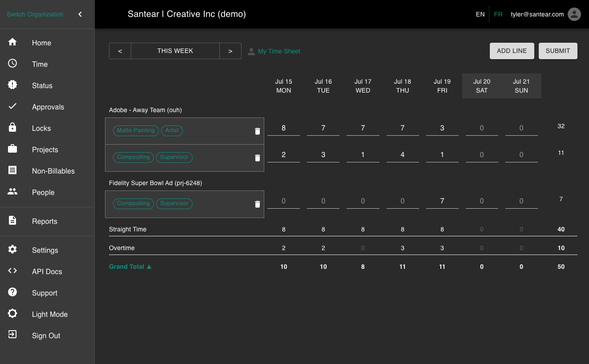Viewport: 589px width, 364px height.
Task: Open the Non-Billables menu item
Action: (x=47, y=171)
